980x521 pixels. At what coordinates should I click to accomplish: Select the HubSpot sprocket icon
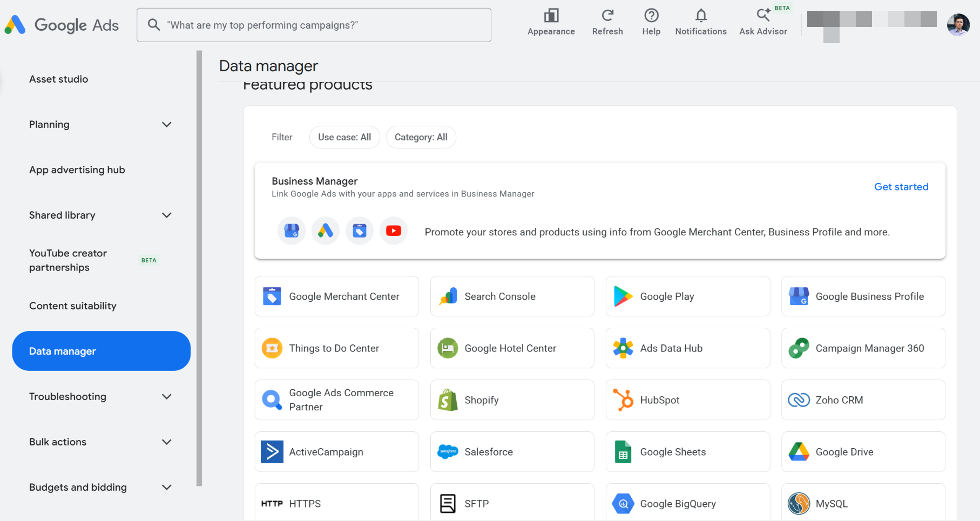pyautogui.click(x=623, y=400)
